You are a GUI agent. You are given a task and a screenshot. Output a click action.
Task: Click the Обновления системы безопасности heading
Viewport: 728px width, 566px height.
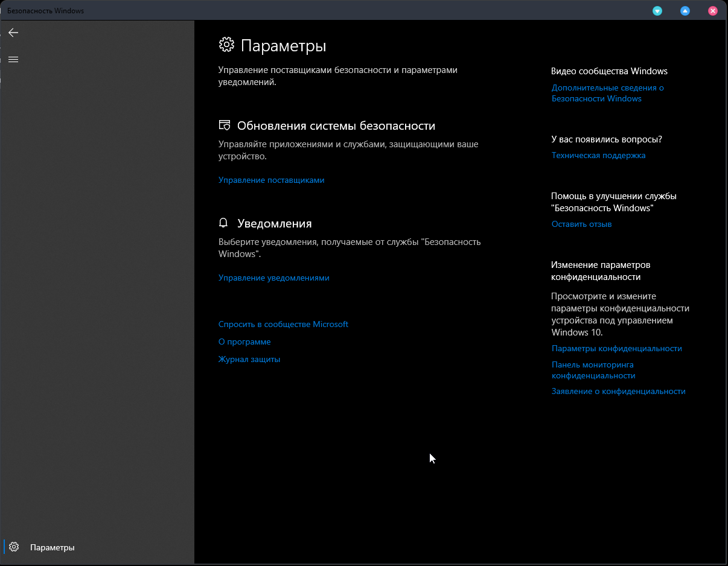point(336,126)
